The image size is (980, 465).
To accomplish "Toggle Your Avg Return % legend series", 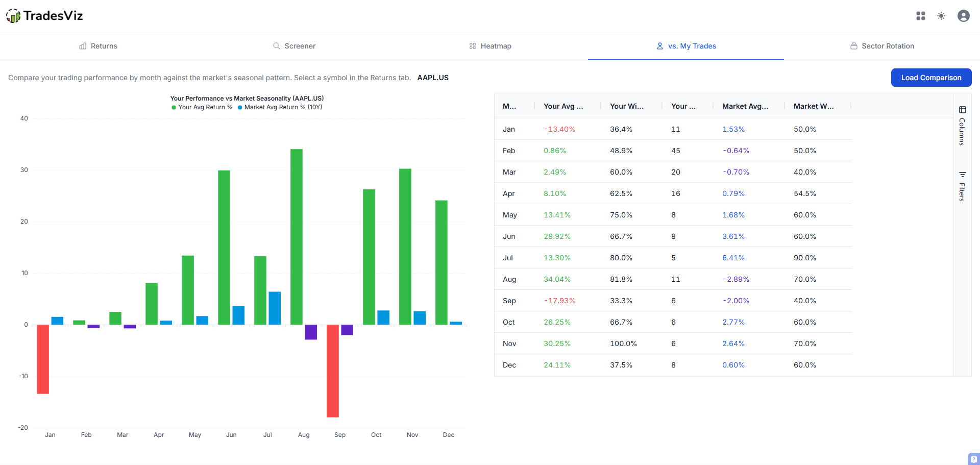I will 202,107.
